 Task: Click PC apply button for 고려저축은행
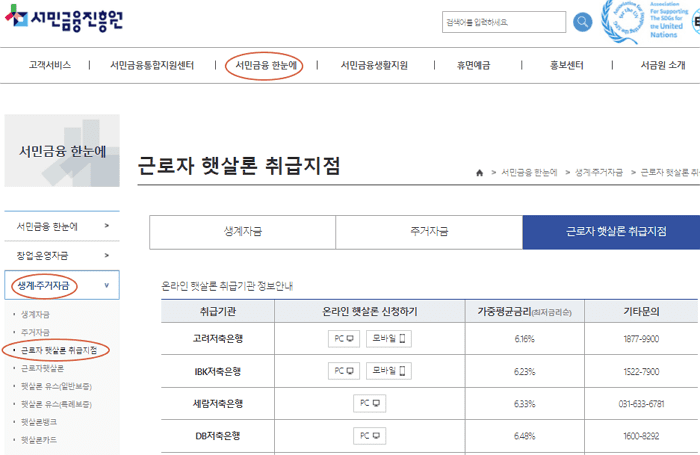[344, 339]
